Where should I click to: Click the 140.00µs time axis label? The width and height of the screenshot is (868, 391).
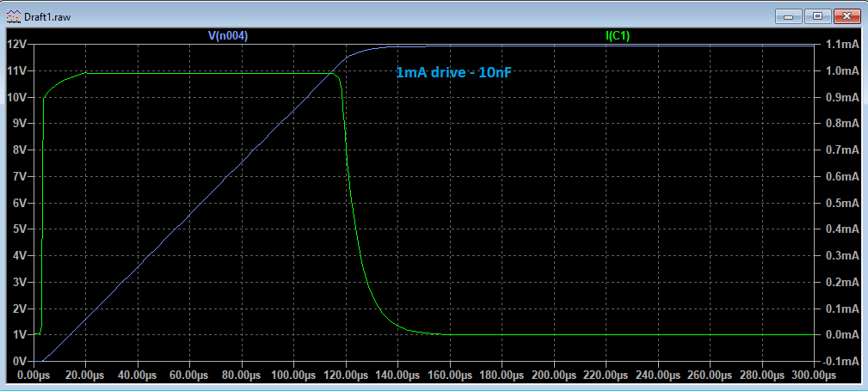(398, 376)
